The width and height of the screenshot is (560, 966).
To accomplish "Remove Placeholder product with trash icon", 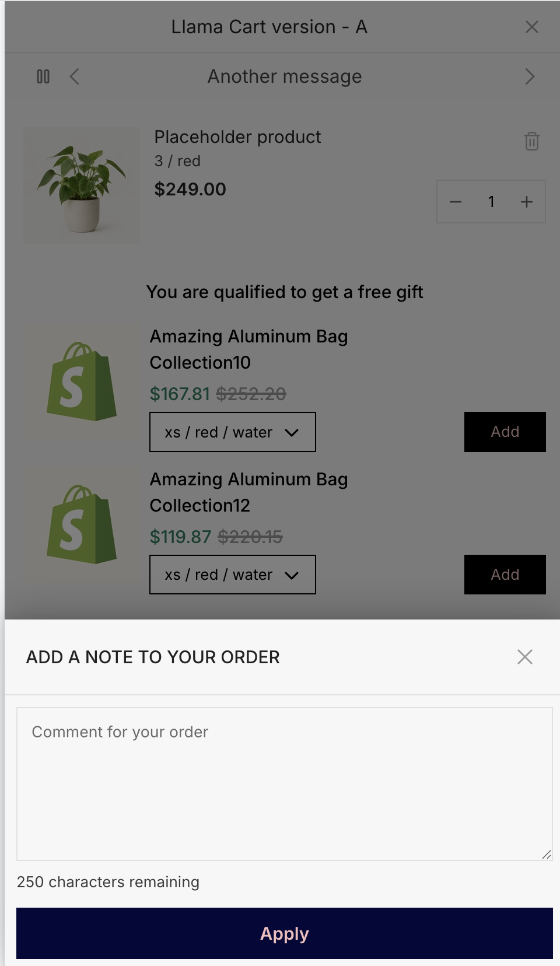I will point(531,141).
